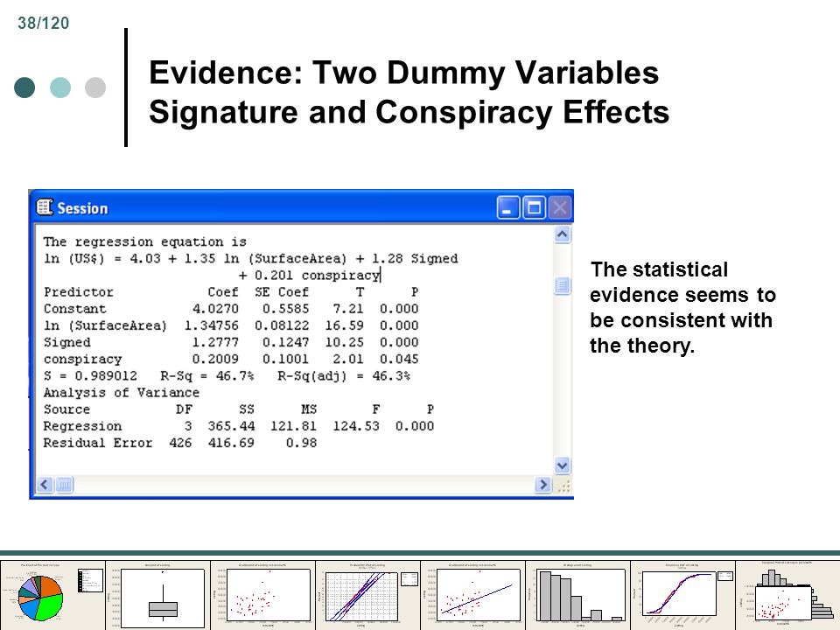Click the S = 0.989012 value

click(90, 375)
